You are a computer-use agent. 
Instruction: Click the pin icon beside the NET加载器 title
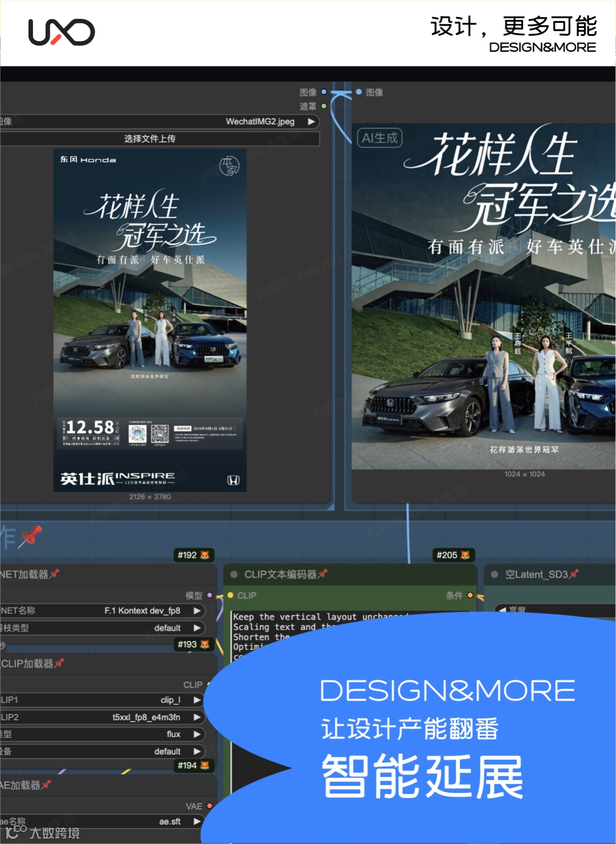click(54, 574)
